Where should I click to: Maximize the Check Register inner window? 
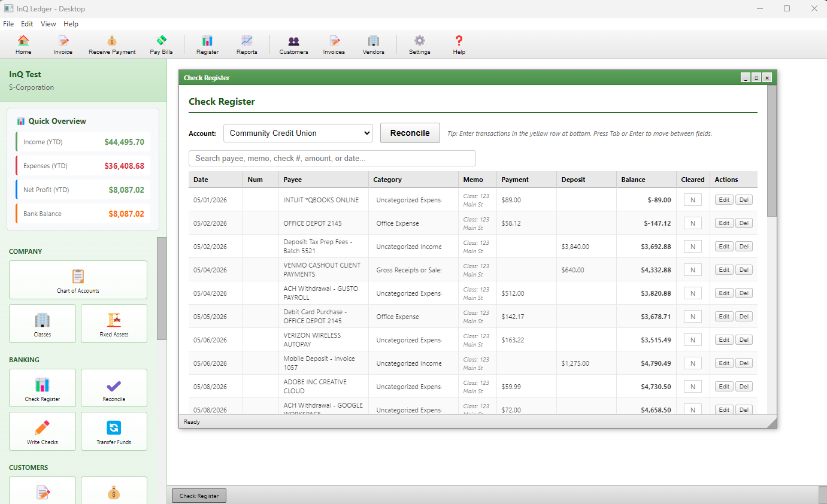point(756,78)
